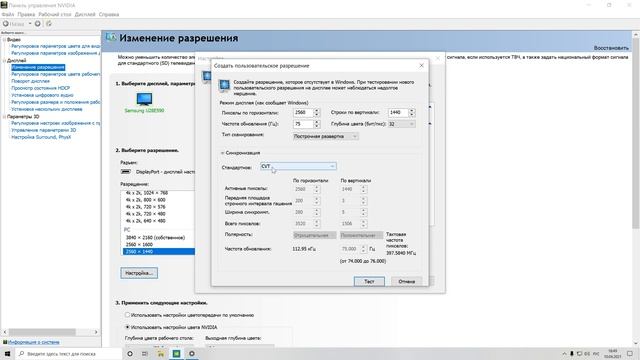The width and height of the screenshot is (640, 360).
Task: Select '4k x 2k, 640 × 480' resolution
Action: click(145, 221)
